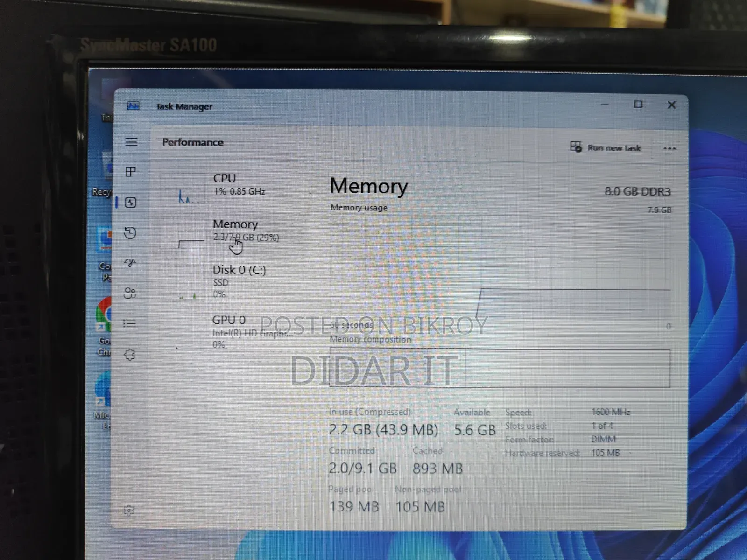The width and height of the screenshot is (747, 560).
Task: Click the Available 5.6 GB value
Action: [x=475, y=430]
